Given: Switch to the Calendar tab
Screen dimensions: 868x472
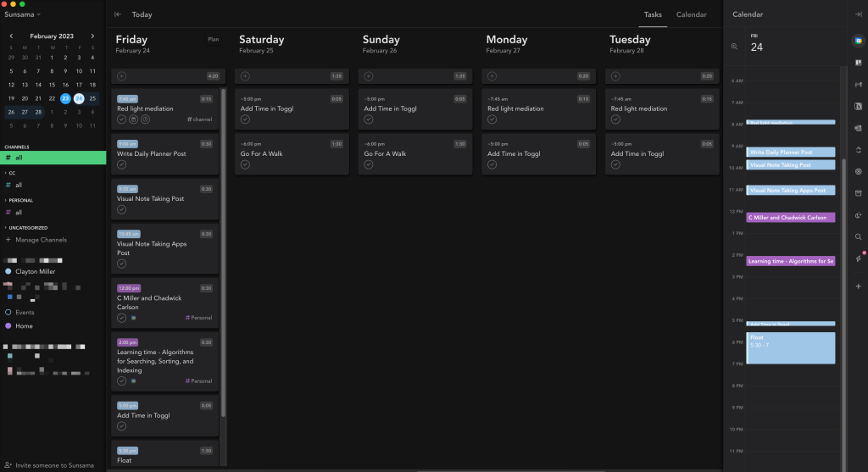Looking at the screenshot, I should click(691, 14).
